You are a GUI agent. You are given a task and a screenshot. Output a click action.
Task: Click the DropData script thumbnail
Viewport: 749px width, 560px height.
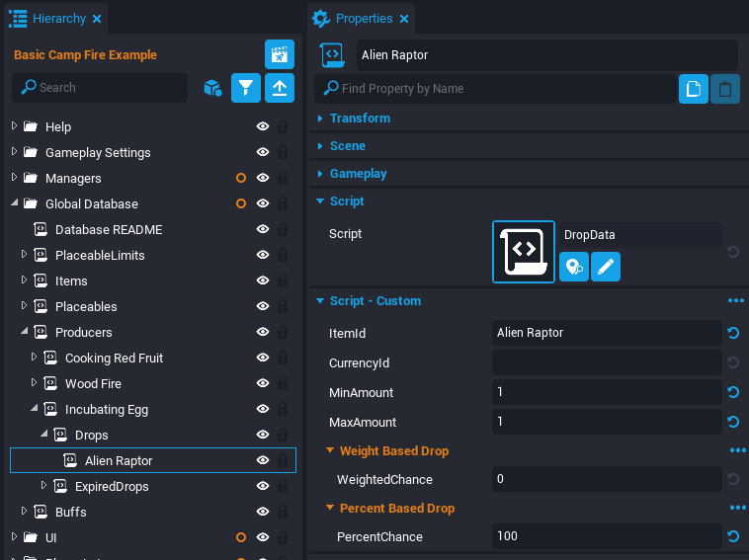pyautogui.click(x=524, y=252)
